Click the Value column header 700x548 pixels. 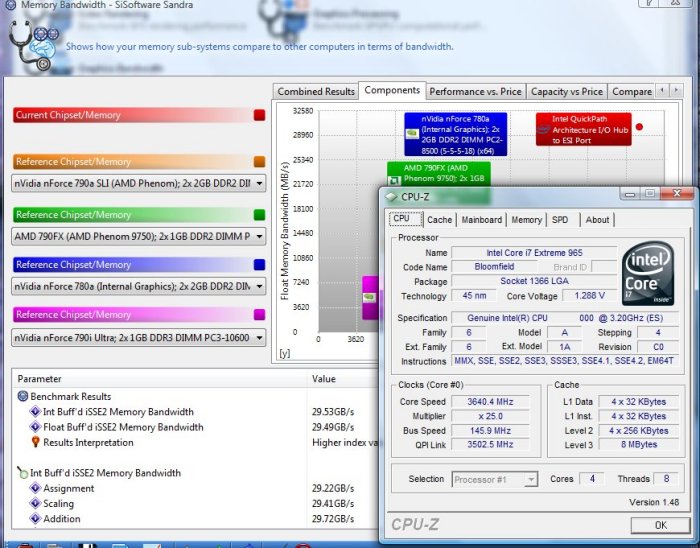point(343,379)
